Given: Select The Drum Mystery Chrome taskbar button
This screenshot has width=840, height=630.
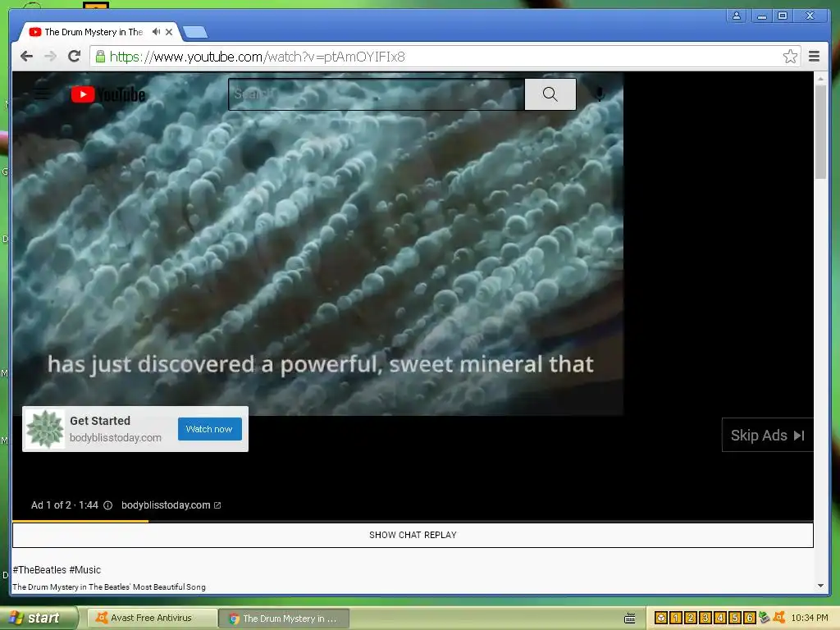Looking at the screenshot, I should coord(285,619).
